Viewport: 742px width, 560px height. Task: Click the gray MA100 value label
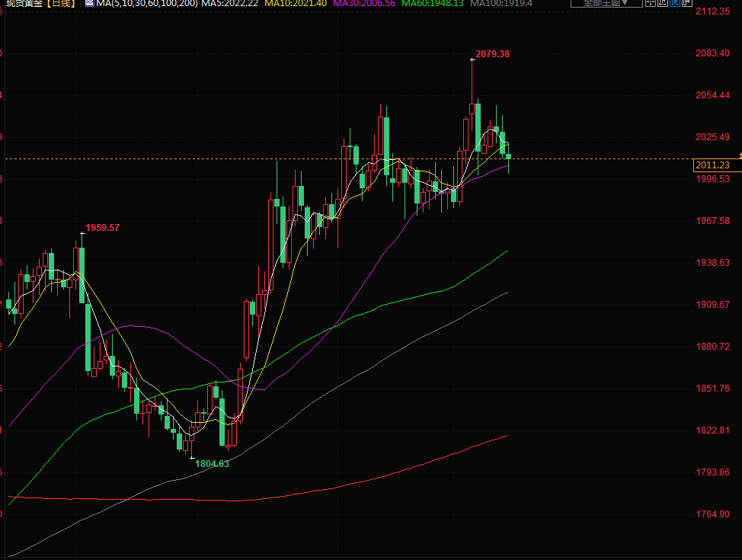click(501, 3)
